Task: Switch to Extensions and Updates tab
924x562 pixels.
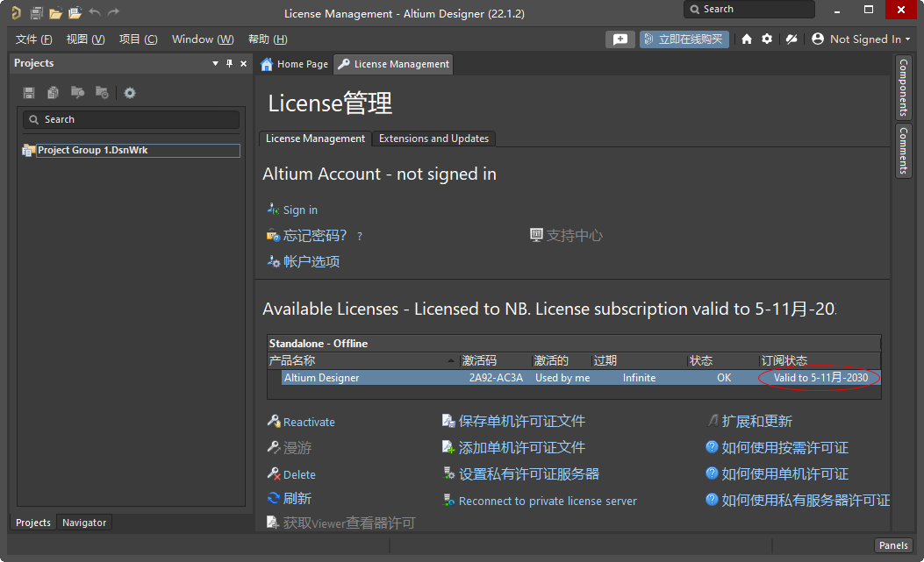Action: click(x=433, y=139)
